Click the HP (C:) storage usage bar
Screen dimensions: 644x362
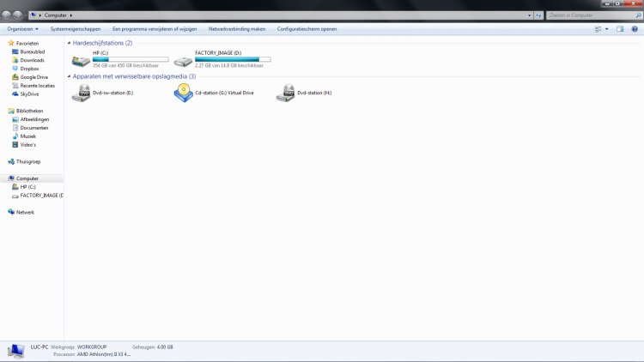pos(130,59)
